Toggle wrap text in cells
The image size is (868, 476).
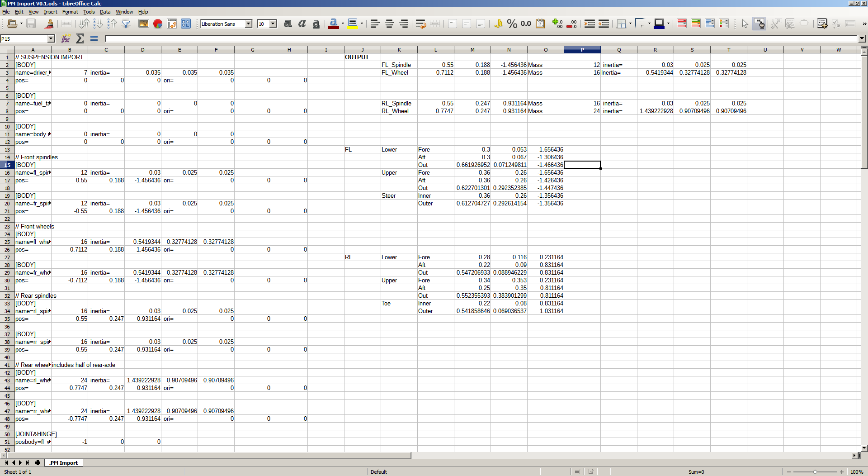(420, 24)
